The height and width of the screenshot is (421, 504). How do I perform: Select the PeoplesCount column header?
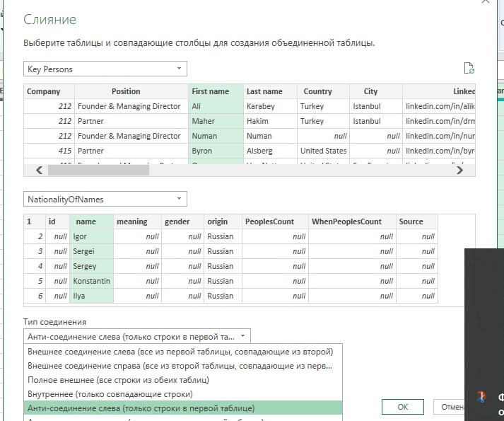[x=276, y=221]
